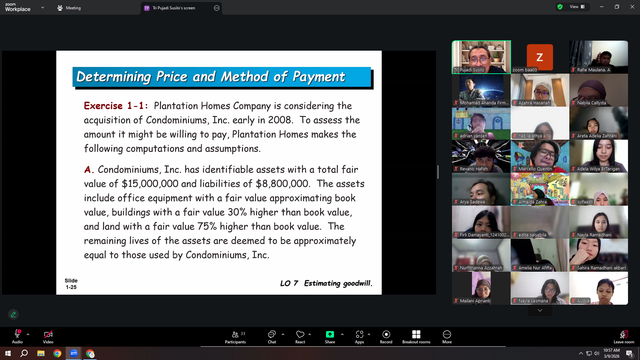640x360 pixels.
Task: Start camera with the Video button
Action: (x=48, y=337)
